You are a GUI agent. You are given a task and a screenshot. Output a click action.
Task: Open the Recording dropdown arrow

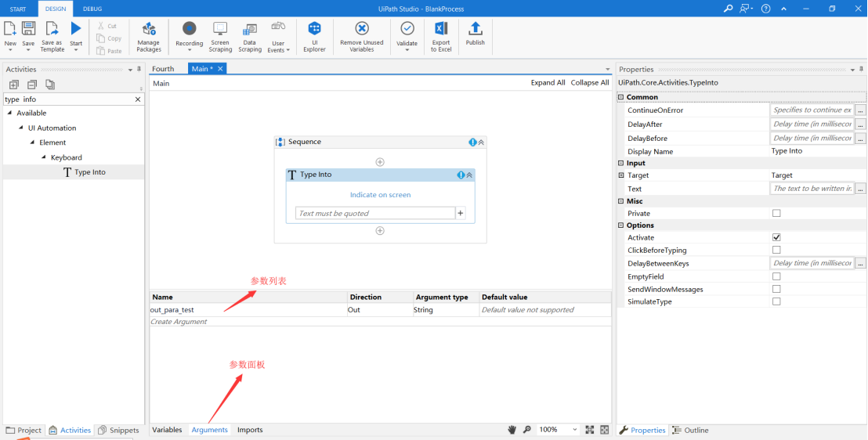(190, 50)
